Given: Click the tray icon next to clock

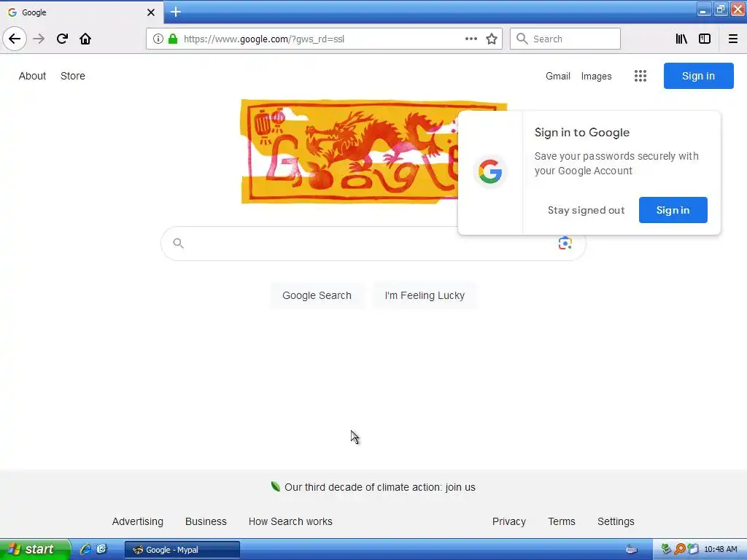Looking at the screenshot, I should 693,549.
